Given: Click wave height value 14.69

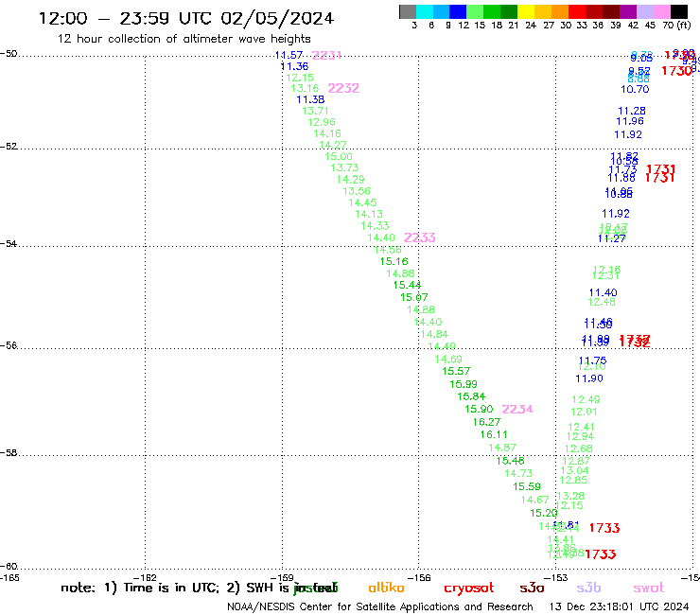Looking at the screenshot, I should (448, 360).
